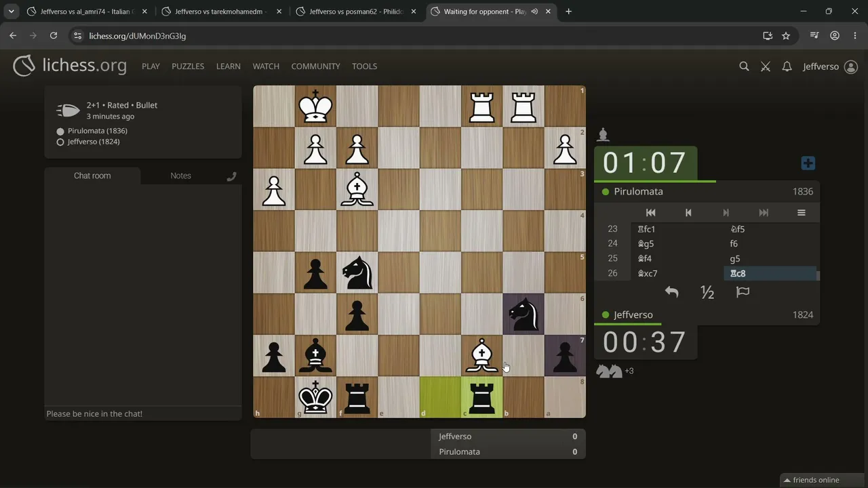Bookmark this page with the star
This screenshot has width=868, height=488.
coord(786,36)
